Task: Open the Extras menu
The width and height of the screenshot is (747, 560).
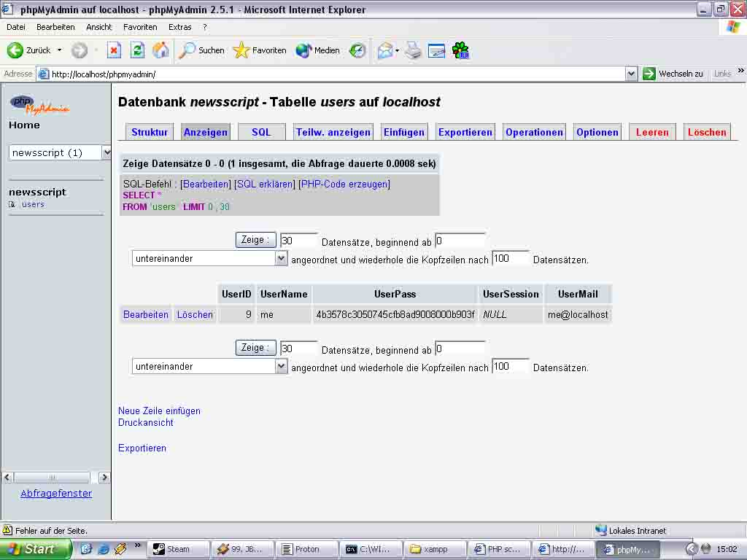Action: [179, 27]
